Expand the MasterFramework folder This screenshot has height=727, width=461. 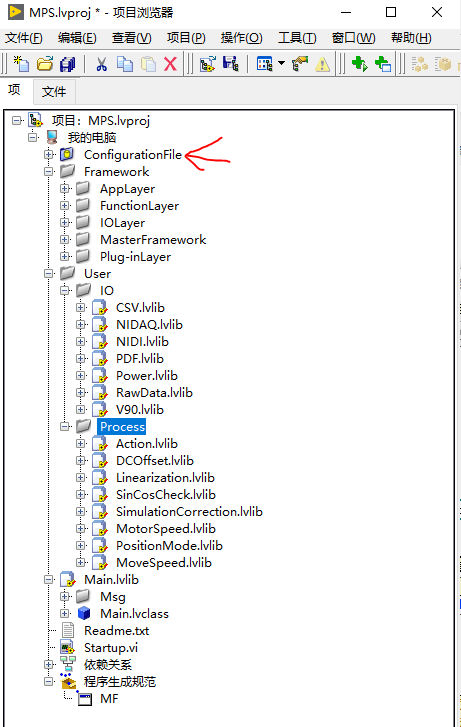tap(65, 240)
